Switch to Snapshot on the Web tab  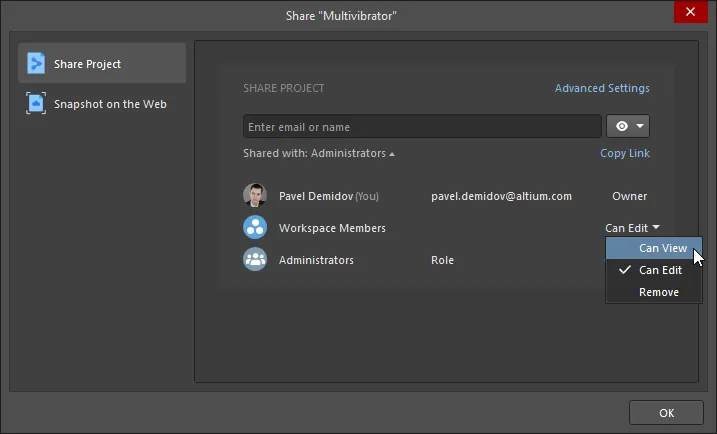(102, 103)
